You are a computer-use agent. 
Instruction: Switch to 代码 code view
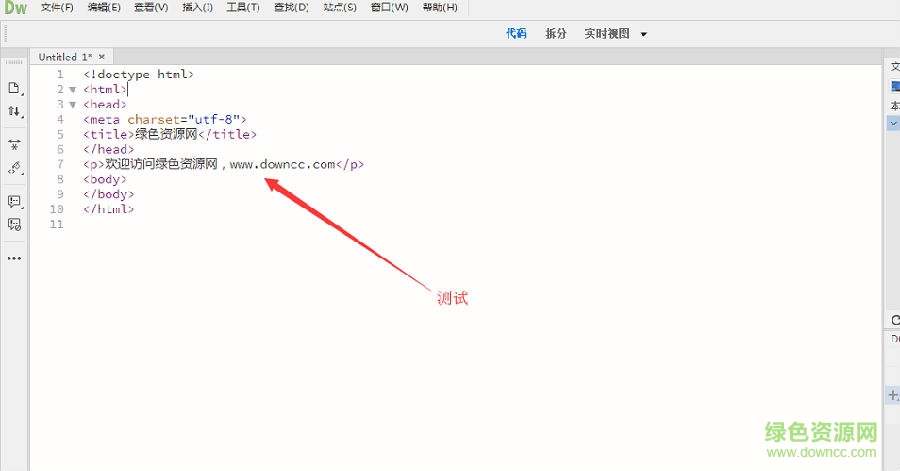click(x=516, y=33)
